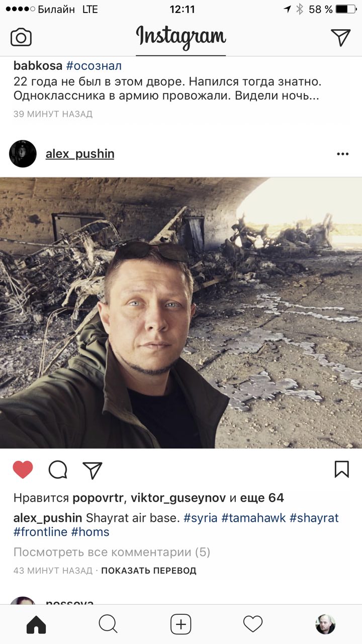Image resolution: width=362 pixels, height=644 pixels.
Task: Open own profile from the bottom bar avatar
Action: [325, 624]
